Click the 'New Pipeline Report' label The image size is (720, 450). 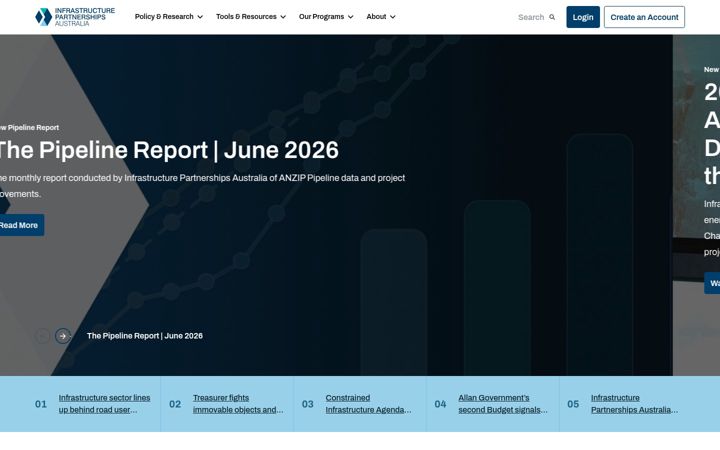(29, 128)
